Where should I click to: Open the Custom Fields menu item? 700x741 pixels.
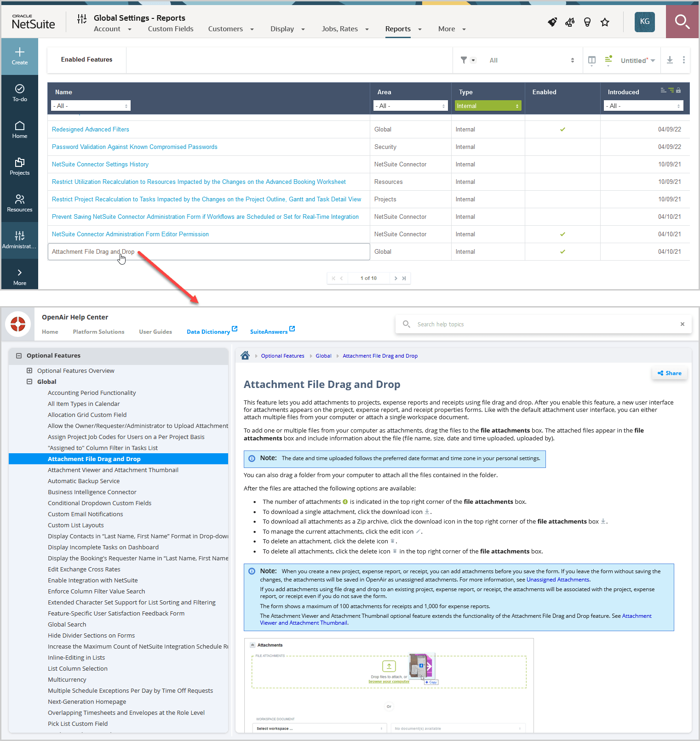click(x=171, y=29)
